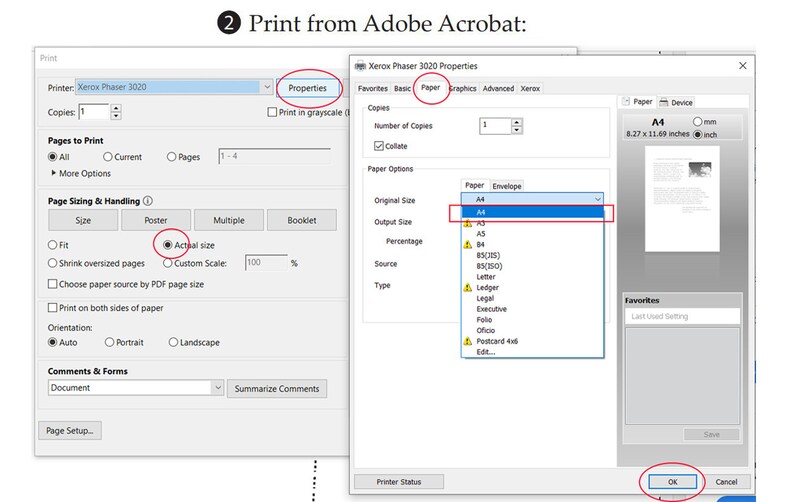Choose the Poster button
This screenshot has height=502, width=794.
coord(156,220)
